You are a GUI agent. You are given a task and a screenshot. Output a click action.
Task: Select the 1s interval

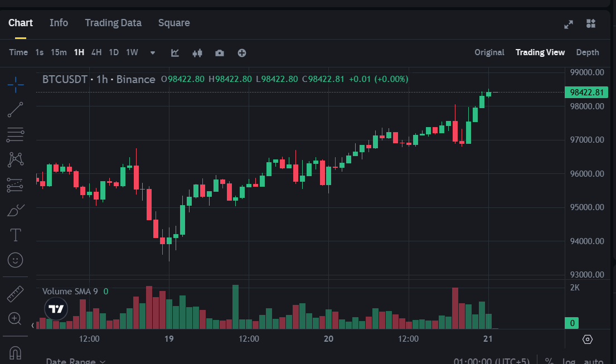point(39,52)
